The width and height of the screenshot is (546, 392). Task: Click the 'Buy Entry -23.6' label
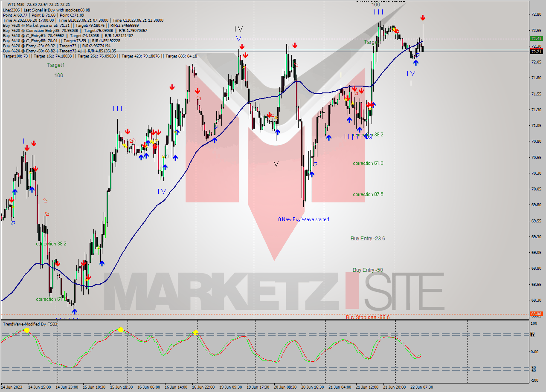coord(368,239)
